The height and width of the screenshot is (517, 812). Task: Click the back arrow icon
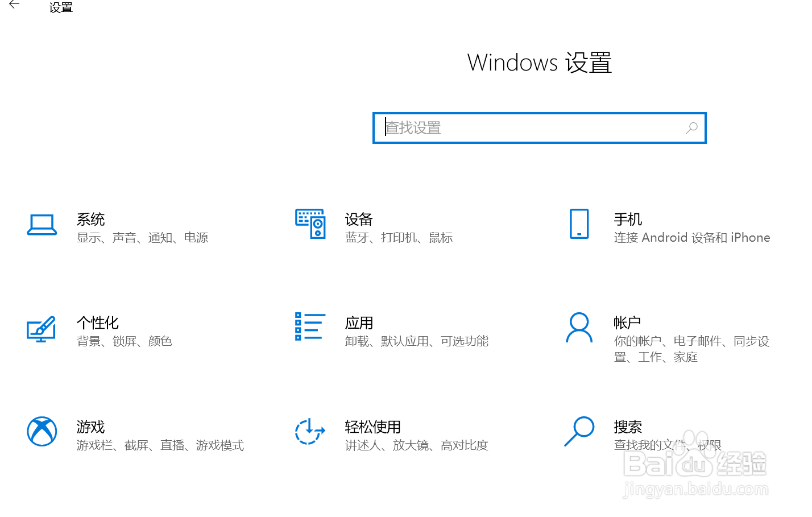[x=14, y=5]
